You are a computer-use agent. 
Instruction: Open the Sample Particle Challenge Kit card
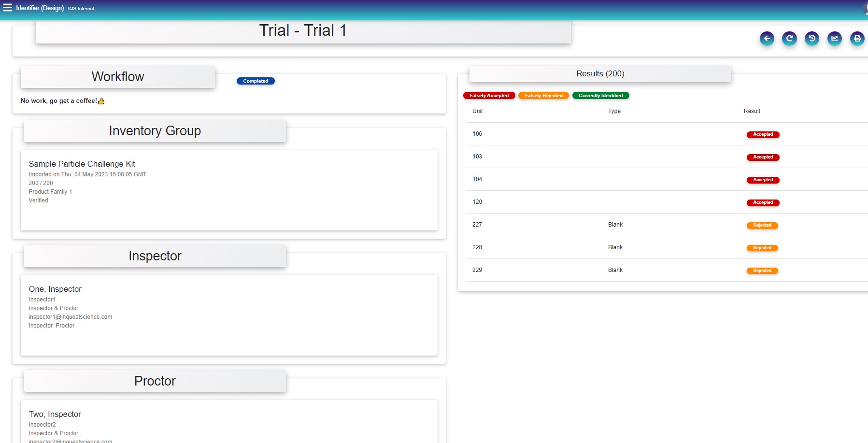[x=229, y=190]
